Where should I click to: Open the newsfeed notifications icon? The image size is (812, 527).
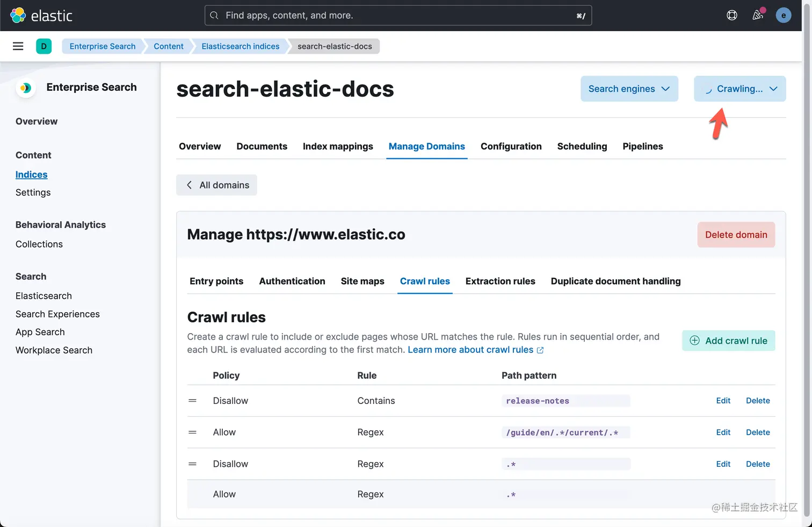click(x=758, y=15)
